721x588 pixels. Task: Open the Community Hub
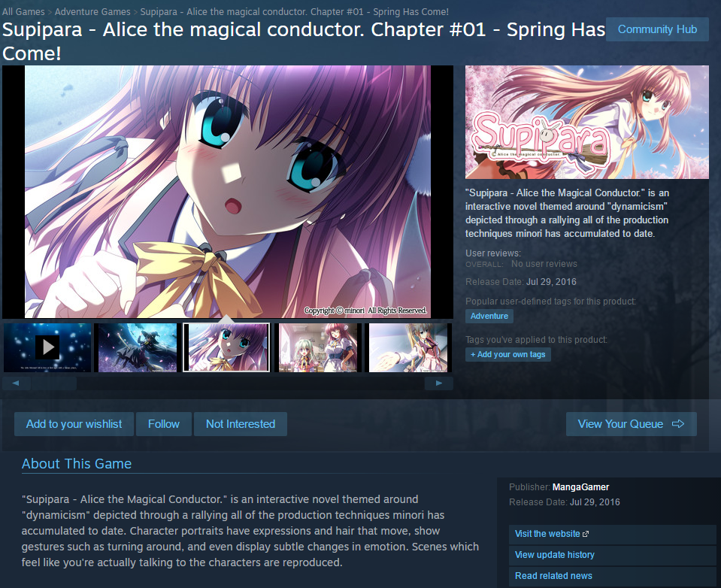[x=657, y=29]
